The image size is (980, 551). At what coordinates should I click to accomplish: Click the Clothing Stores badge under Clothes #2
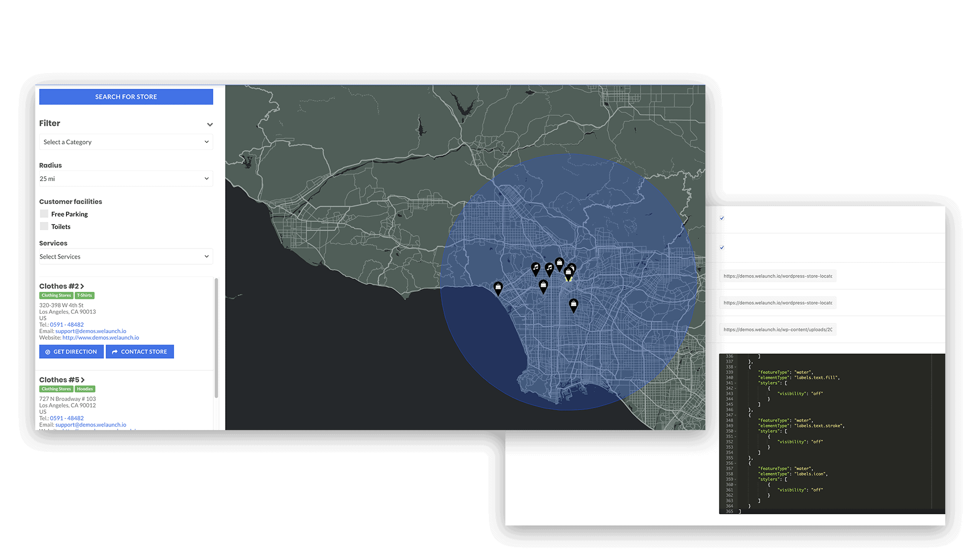56,295
